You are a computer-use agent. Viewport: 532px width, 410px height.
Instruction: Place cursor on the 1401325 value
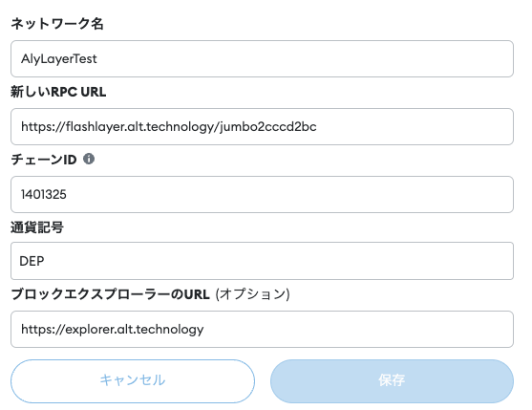pyautogui.click(x=44, y=194)
